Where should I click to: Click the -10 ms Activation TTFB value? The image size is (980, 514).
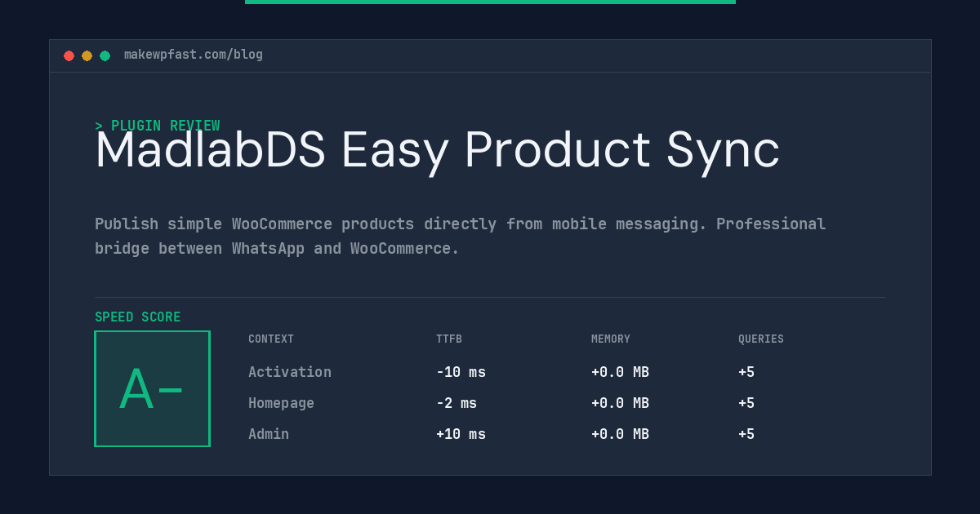[461, 372]
